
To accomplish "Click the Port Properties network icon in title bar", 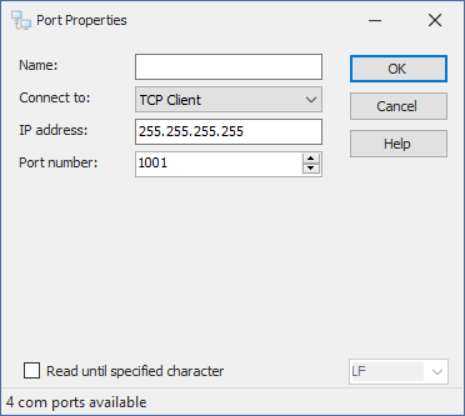I will pyautogui.click(x=21, y=20).
